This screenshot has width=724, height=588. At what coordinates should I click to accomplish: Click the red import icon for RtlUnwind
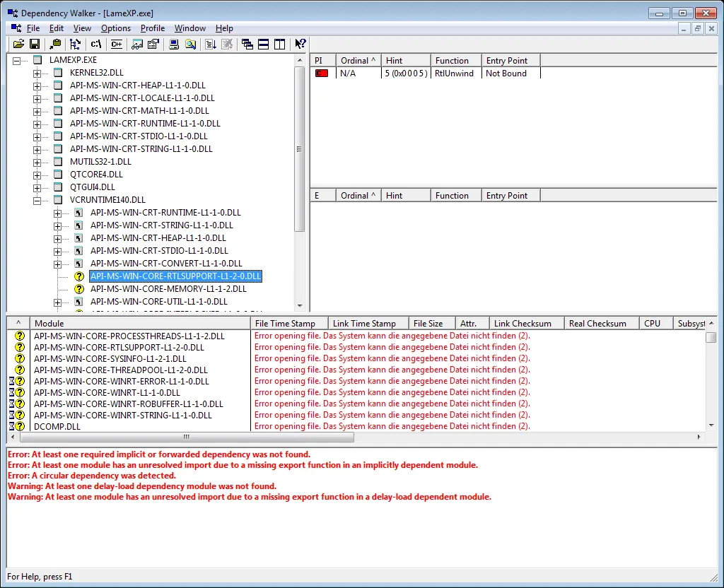[x=322, y=73]
